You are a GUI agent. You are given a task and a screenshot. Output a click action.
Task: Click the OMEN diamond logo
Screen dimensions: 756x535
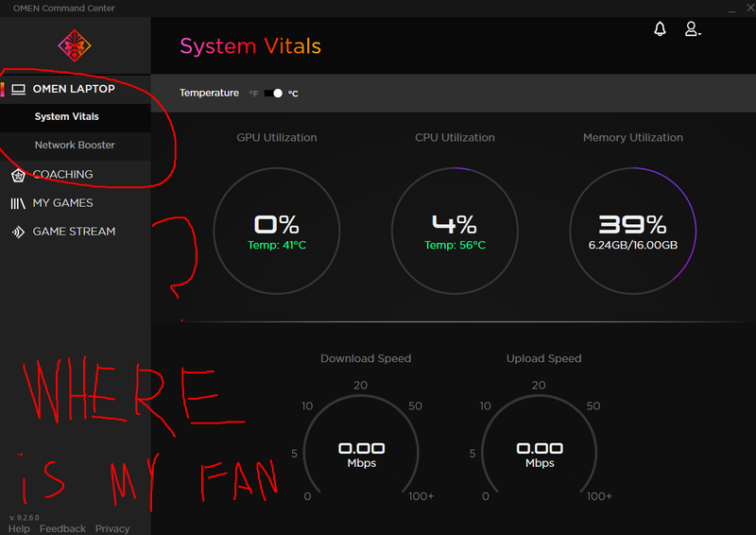75,45
